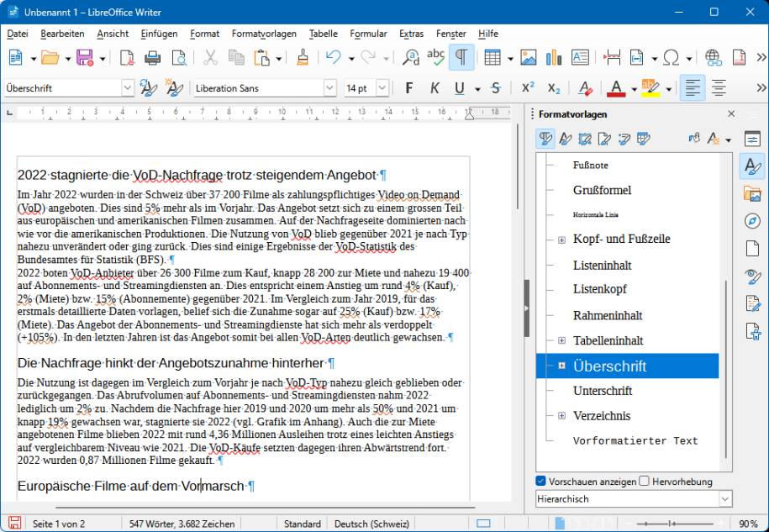
Task: Click the Deutsch (Schweiz) language status field
Action: point(366,524)
